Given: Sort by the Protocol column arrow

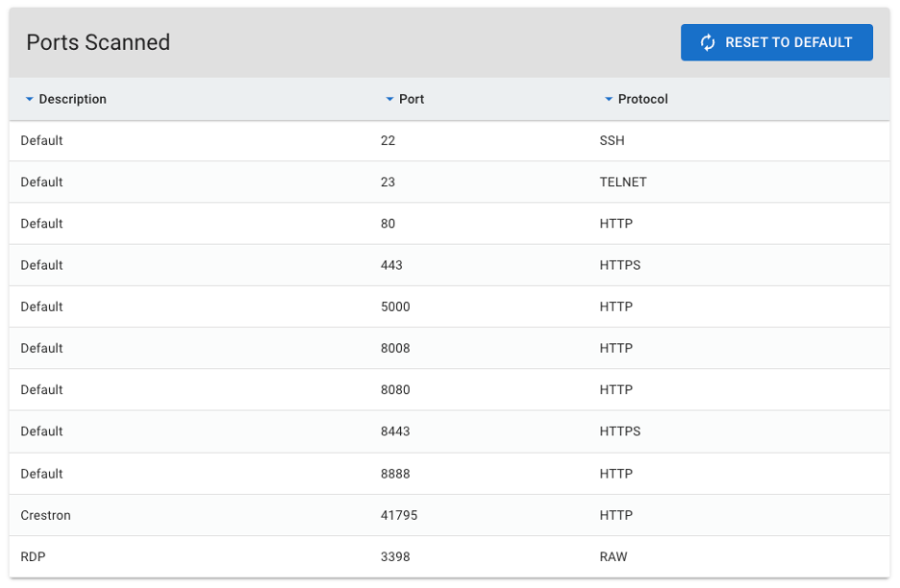Looking at the screenshot, I should tap(609, 99).
